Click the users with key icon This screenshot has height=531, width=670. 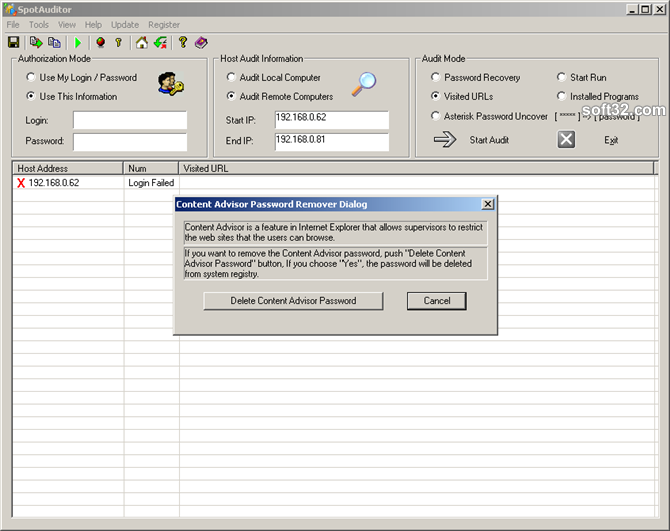click(x=170, y=84)
